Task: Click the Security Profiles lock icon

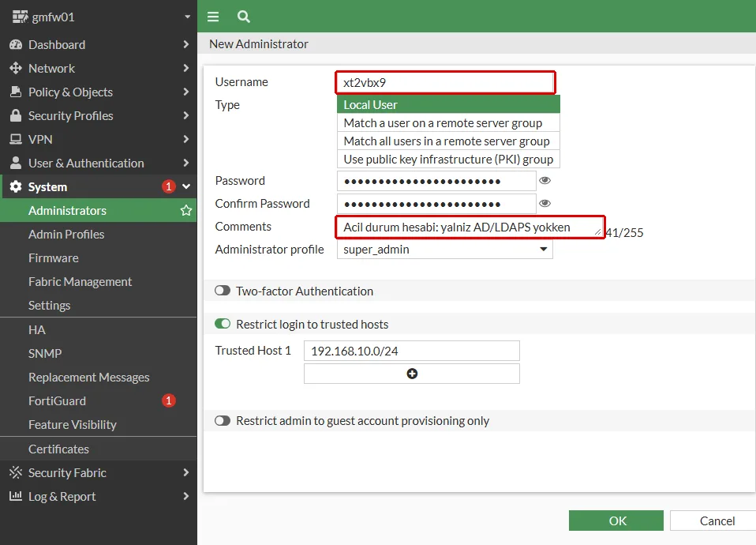Action: [16, 115]
